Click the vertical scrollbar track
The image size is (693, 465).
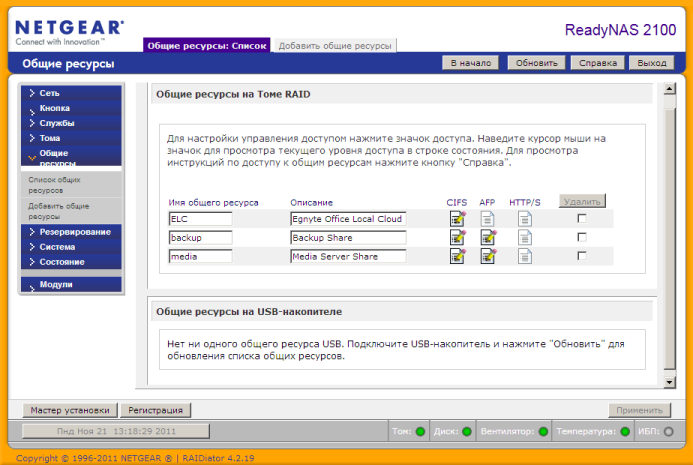(670, 235)
